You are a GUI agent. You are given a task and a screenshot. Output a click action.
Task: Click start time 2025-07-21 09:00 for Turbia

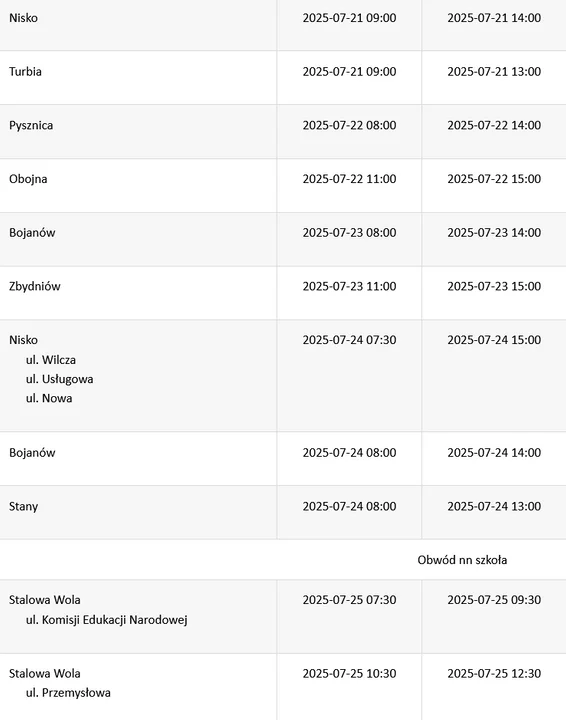click(x=349, y=72)
